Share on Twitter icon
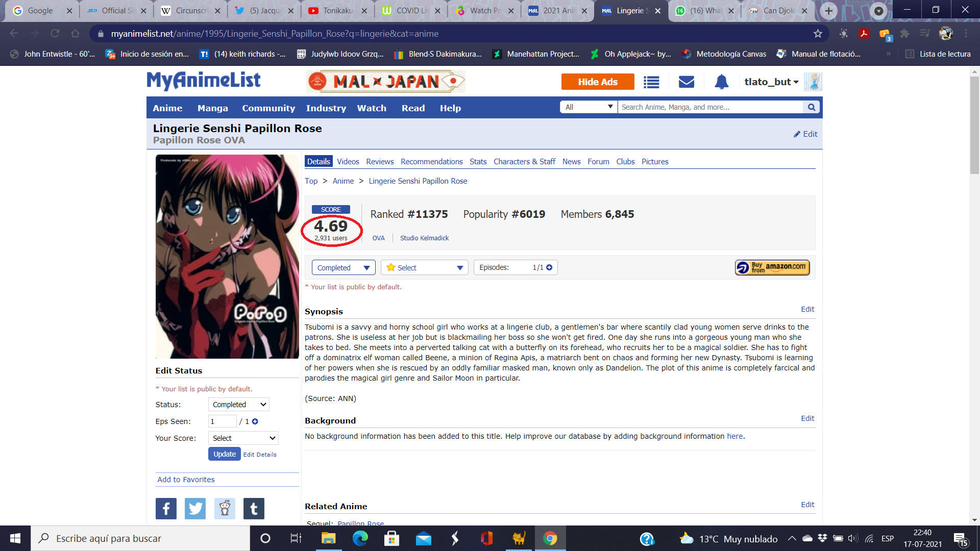 (195, 509)
